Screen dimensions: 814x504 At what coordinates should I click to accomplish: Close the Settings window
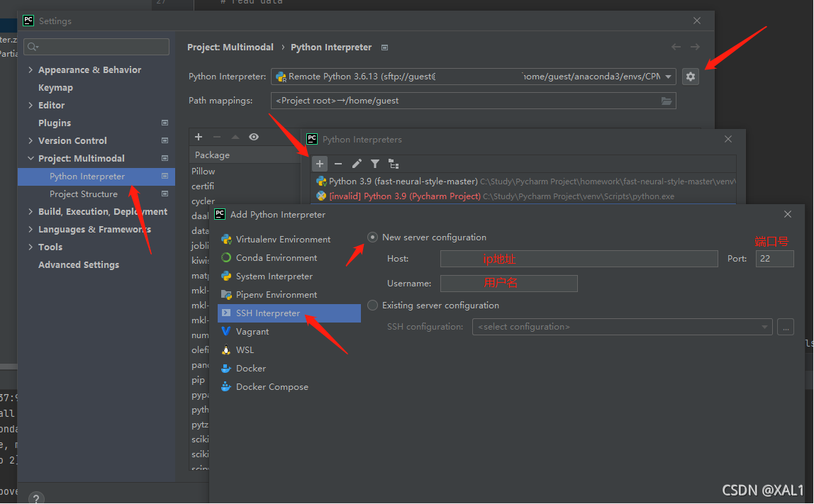(x=697, y=21)
